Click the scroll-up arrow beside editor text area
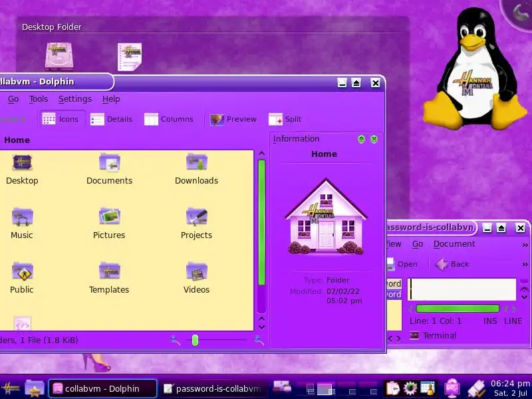532x399 pixels. [x=524, y=289]
